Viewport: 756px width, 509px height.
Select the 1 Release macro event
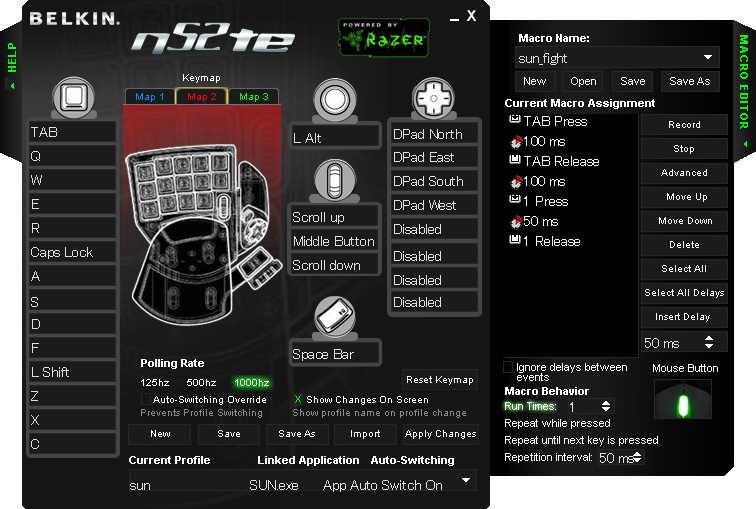click(x=545, y=241)
